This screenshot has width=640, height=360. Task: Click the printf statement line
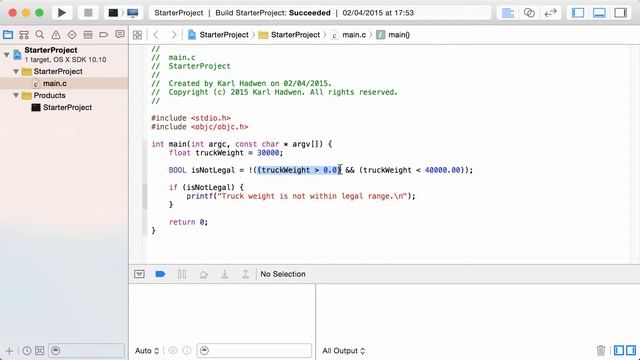[301, 196]
